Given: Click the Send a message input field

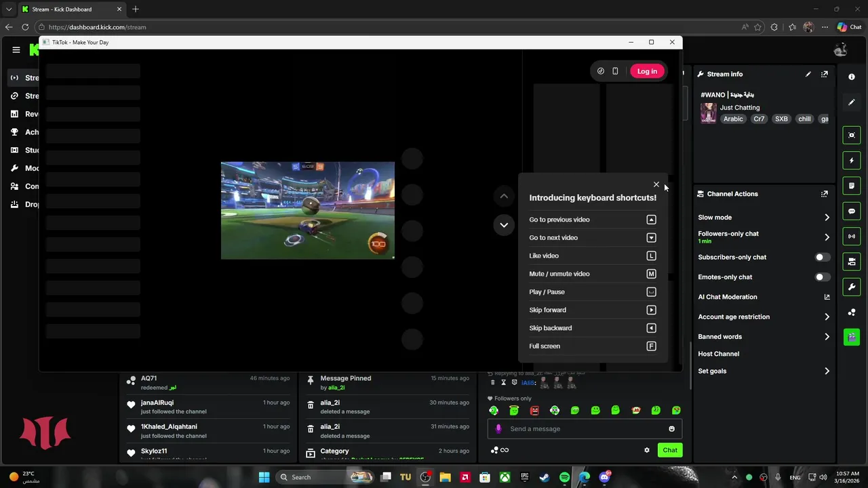Looking at the screenshot, I should (x=585, y=429).
